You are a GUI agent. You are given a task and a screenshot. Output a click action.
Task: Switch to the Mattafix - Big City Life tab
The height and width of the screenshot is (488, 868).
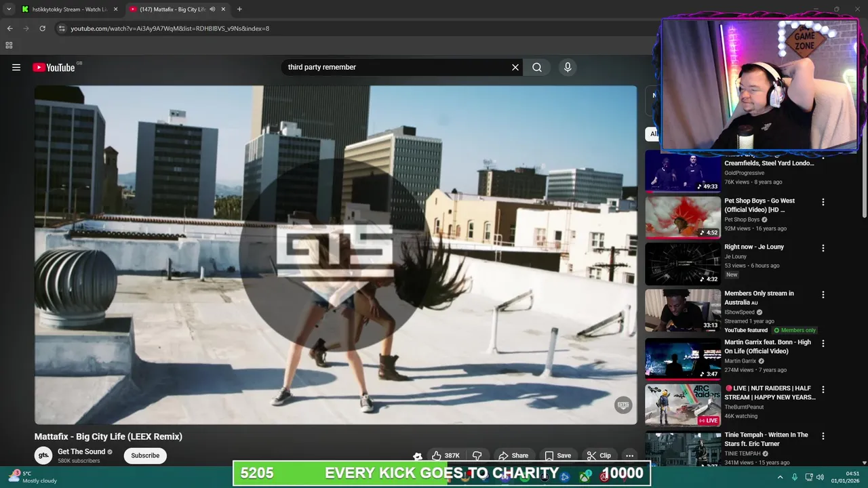[x=173, y=9]
